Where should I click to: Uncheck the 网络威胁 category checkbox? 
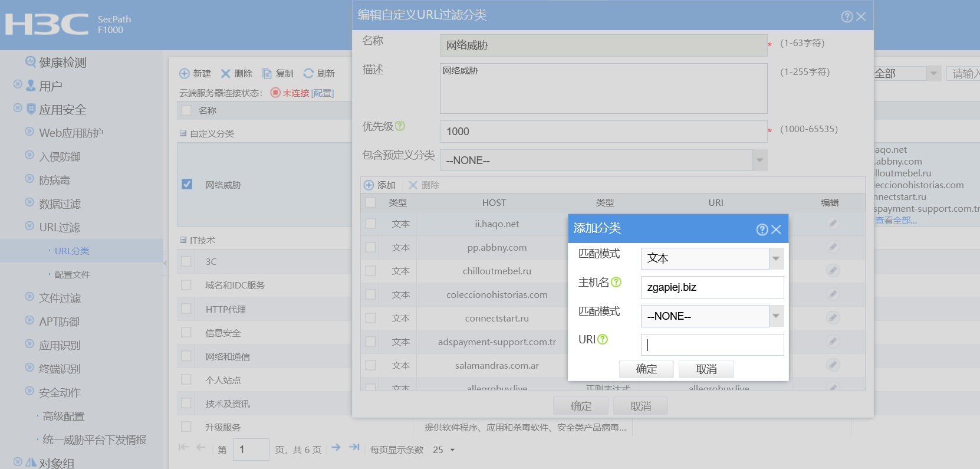click(x=187, y=184)
